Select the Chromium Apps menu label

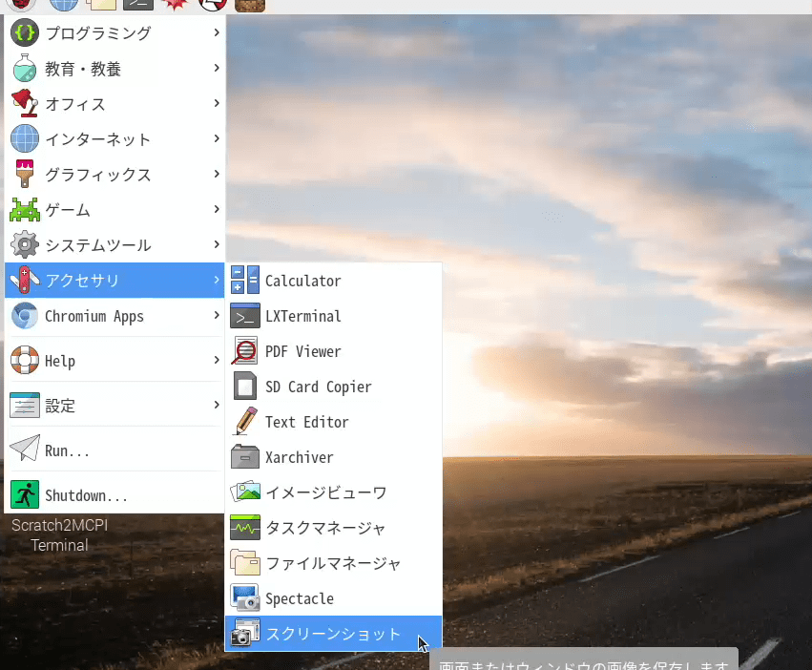point(94,317)
